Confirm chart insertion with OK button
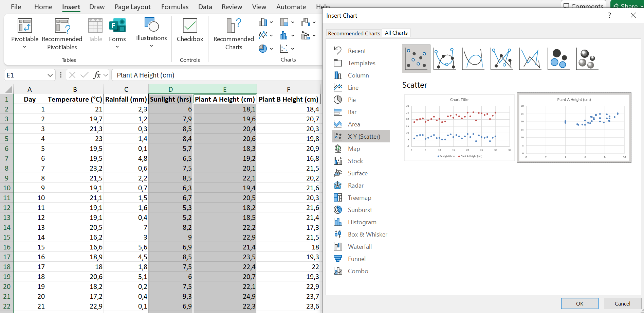Viewport: 644px width, 313px height. (579, 303)
